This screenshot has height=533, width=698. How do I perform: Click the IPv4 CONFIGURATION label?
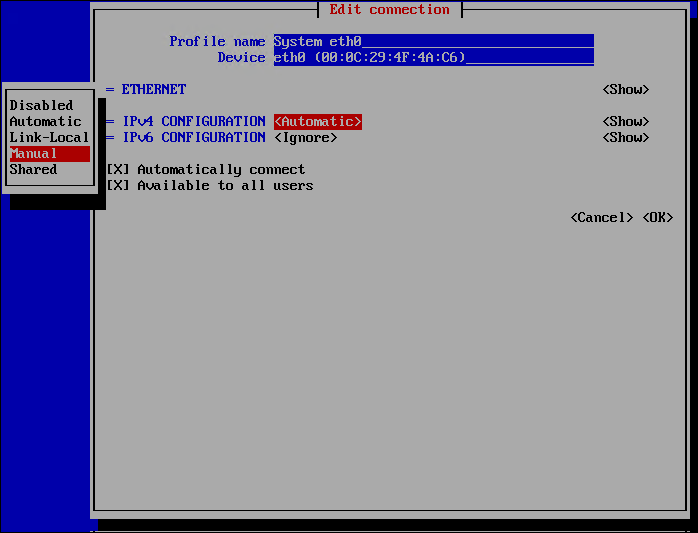(x=194, y=122)
